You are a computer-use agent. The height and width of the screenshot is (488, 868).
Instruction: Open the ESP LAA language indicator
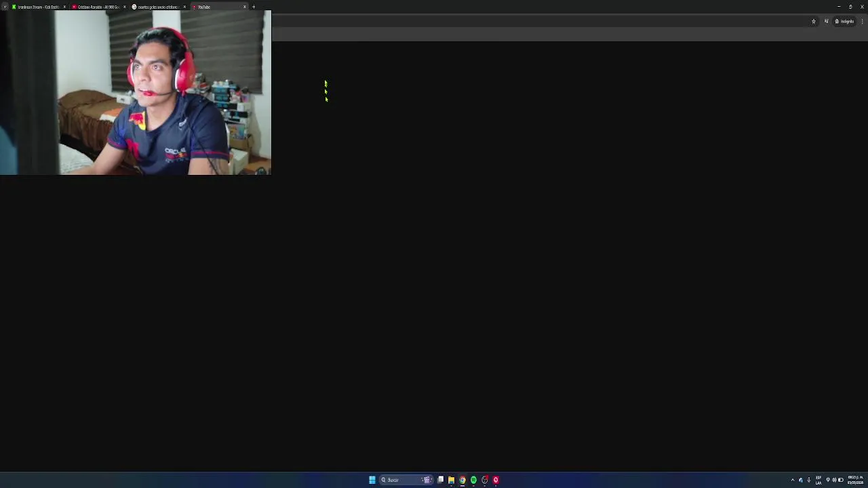pos(818,480)
